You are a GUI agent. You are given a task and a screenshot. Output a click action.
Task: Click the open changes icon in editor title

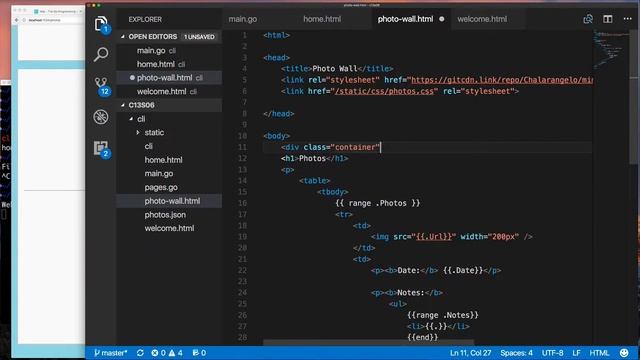tap(588, 19)
